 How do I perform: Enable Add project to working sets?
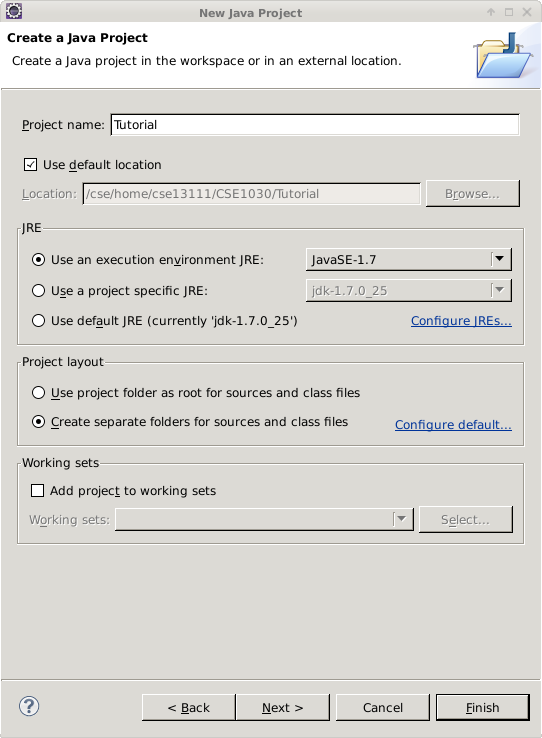pyautogui.click(x=37, y=490)
